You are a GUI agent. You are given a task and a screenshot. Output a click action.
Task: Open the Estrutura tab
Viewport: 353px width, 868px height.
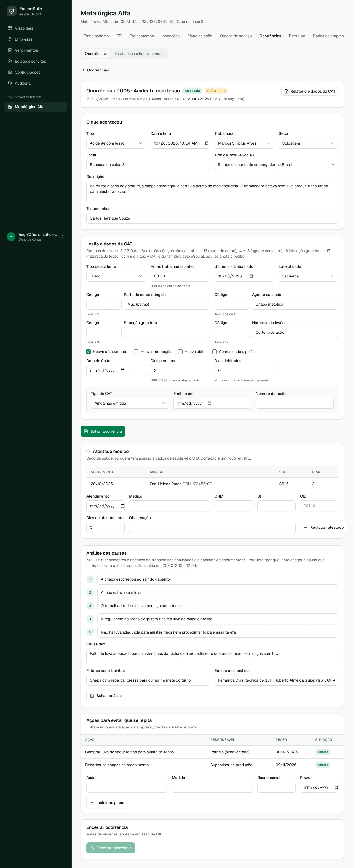point(297,36)
